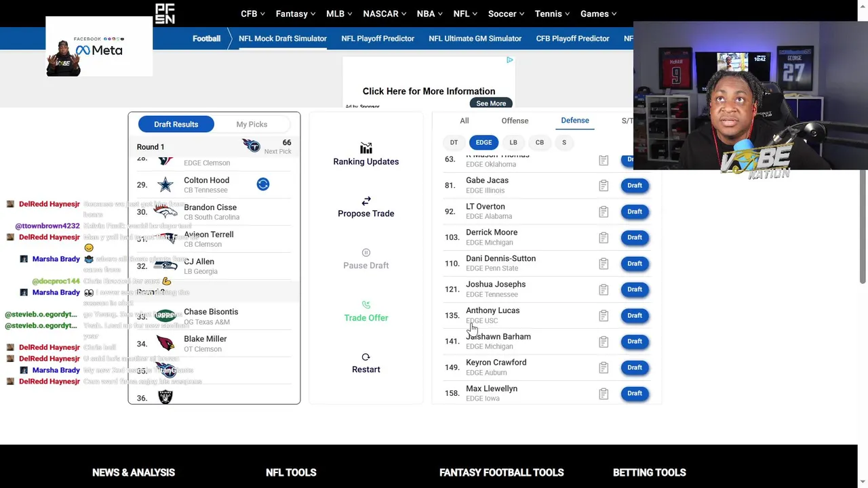The width and height of the screenshot is (868, 488).
Task: Click the trade swap icon beside Colton Hood
Action: point(263,184)
